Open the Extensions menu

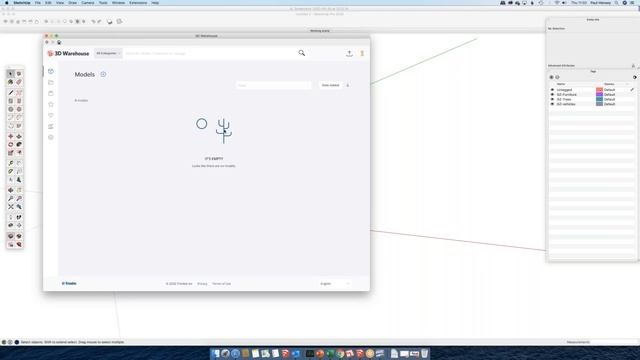tap(138, 3)
